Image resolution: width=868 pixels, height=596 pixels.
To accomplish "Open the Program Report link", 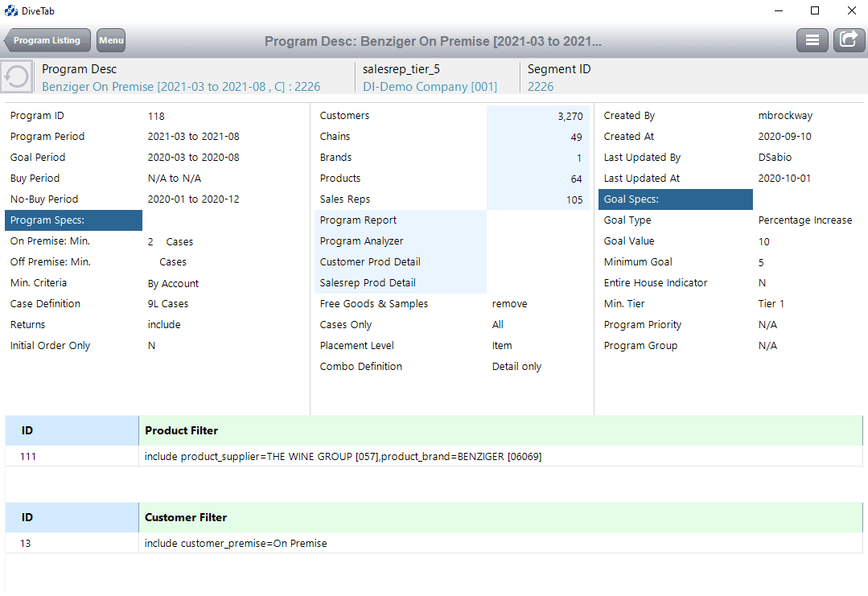I will [x=358, y=220].
